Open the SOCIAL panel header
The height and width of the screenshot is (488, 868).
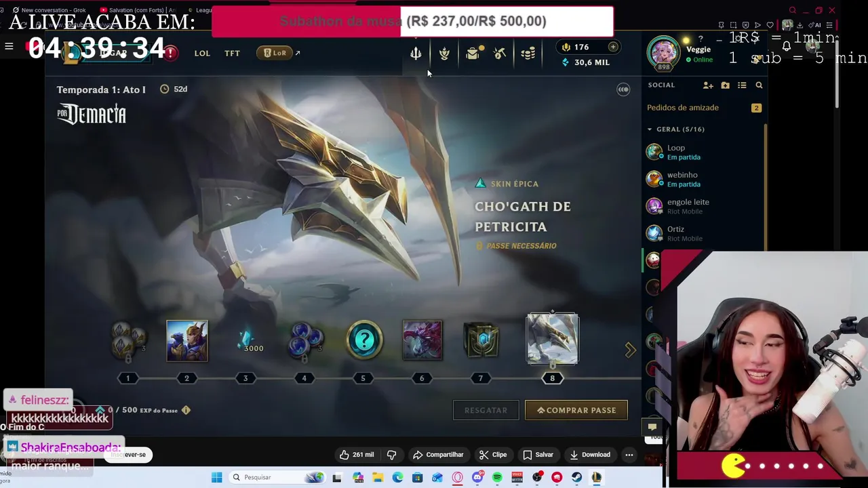pos(661,85)
